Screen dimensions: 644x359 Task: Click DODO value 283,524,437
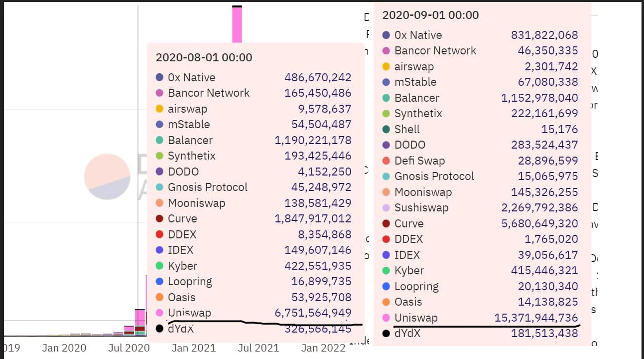point(544,145)
